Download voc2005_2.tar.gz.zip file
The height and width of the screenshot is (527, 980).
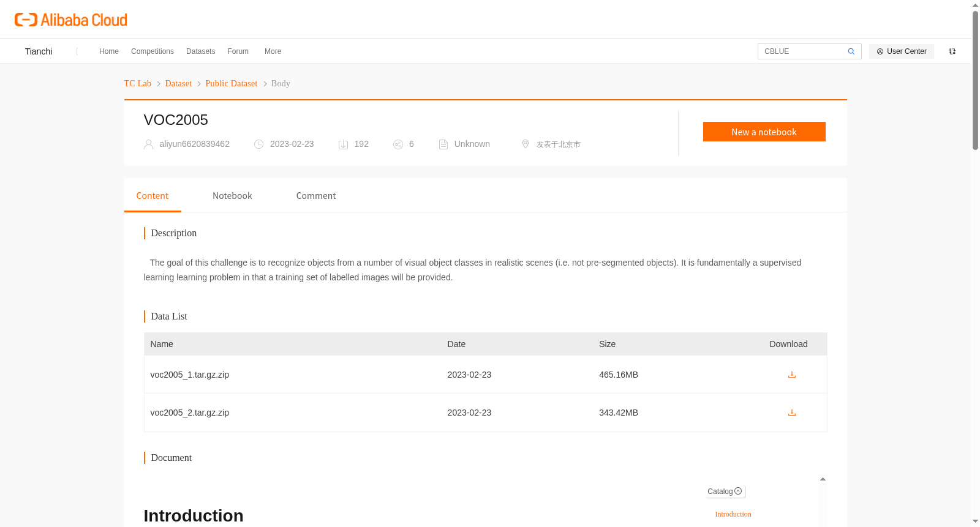pyautogui.click(x=792, y=413)
